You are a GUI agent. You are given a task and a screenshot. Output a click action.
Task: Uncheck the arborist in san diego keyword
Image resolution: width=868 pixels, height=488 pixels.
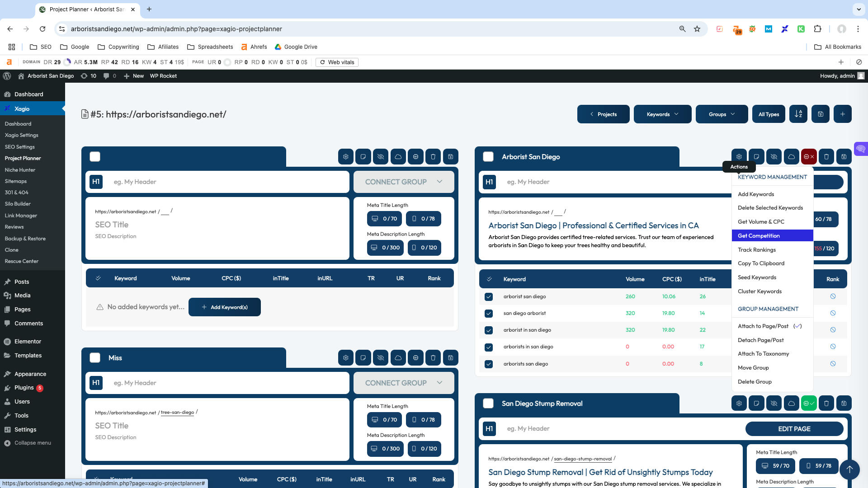[489, 330]
